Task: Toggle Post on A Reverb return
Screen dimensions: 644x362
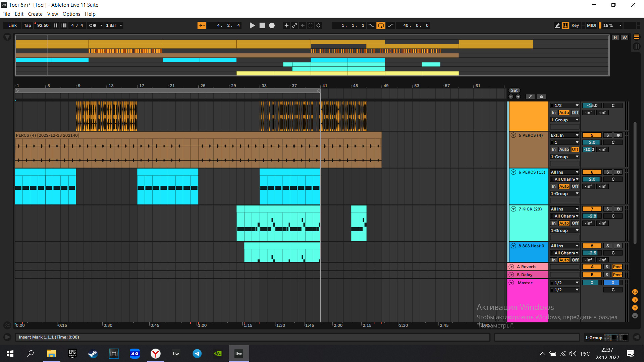Action: click(x=617, y=267)
